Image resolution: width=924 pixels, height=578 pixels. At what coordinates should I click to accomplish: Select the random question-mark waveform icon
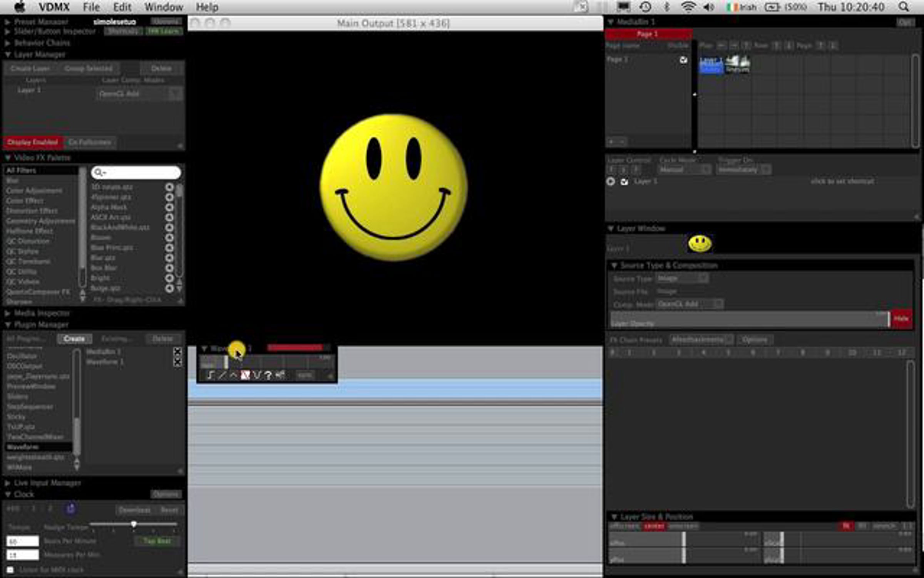click(268, 375)
